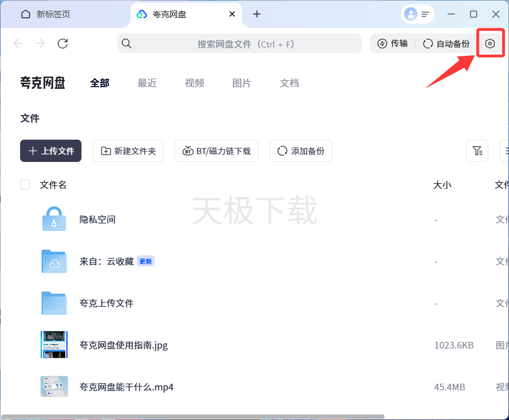The width and height of the screenshot is (509, 420).
Task: Open the 夸克网盘能干什么.mp4 video thumbnail
Action: click(54, 386)
